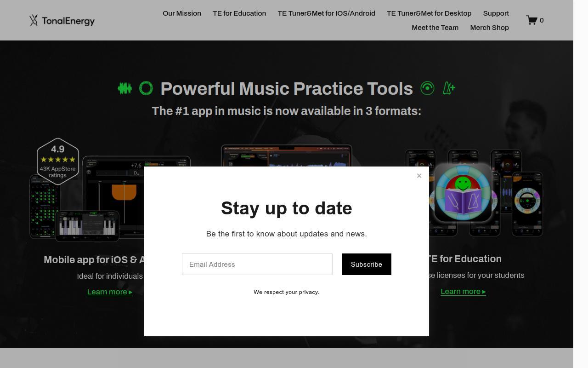The height and width of the screenshot is (368, 588).
Task: Visit the Merch Shop link
Action: click(x=490, y=28)
